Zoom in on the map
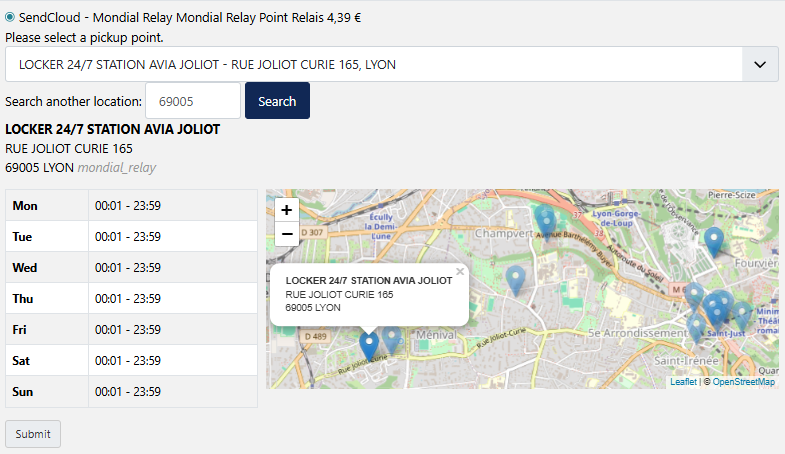The width and height of the screenshot is (785, 454). pyautogui.click(x=287, y=210)
